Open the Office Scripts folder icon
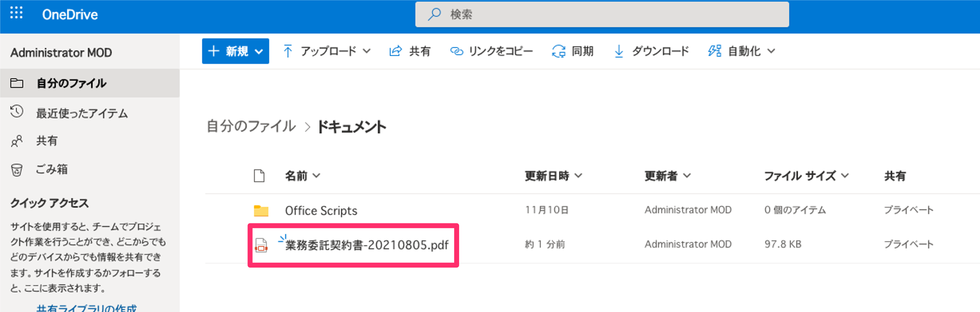The height and width of the screenshot is (312, 980). (261, 210)
